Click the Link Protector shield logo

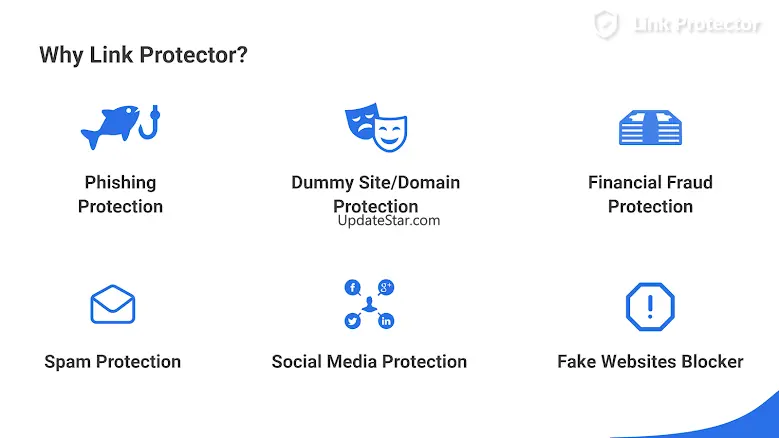(606, 25)
